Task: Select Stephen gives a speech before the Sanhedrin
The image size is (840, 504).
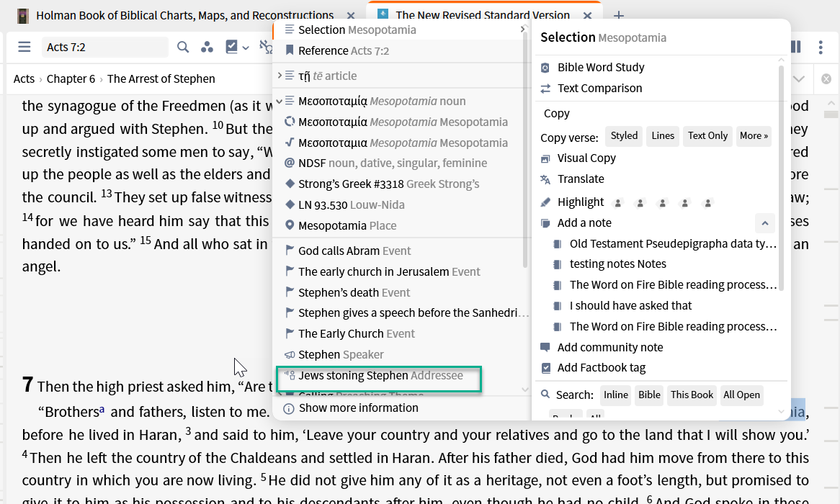Action: pos(401,312)
